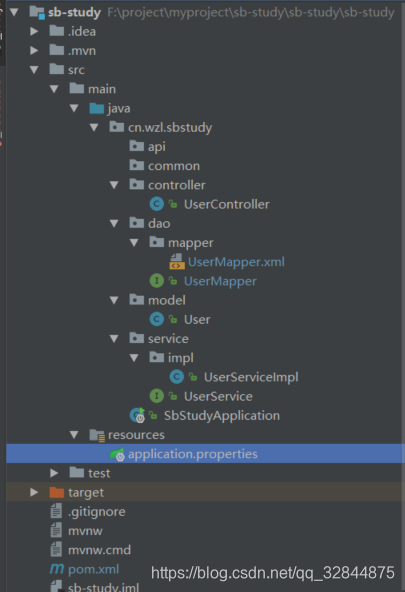Click the application.properties Spring leaf icon

[117, 454]
